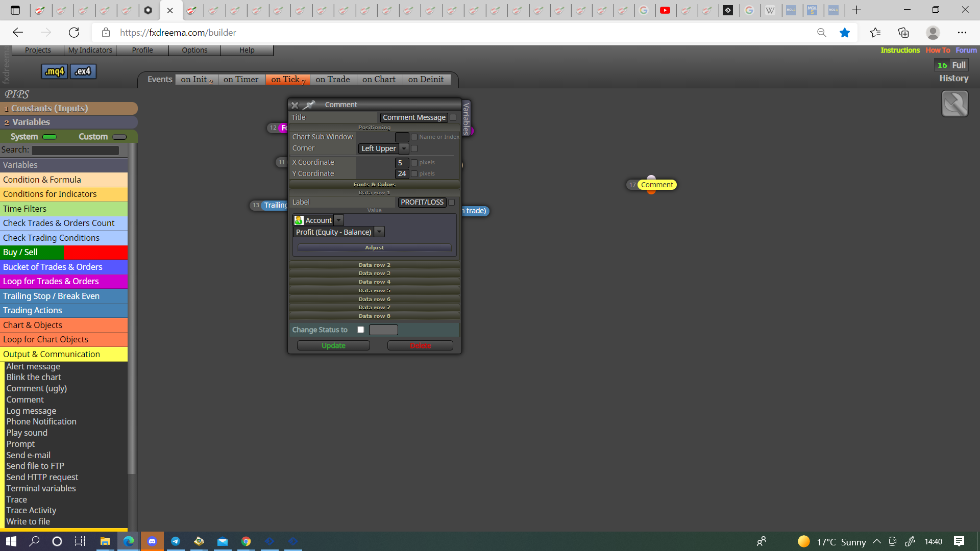
Task: Pin the Comment dialog with pushpin icon
Action: pos(309,105)
